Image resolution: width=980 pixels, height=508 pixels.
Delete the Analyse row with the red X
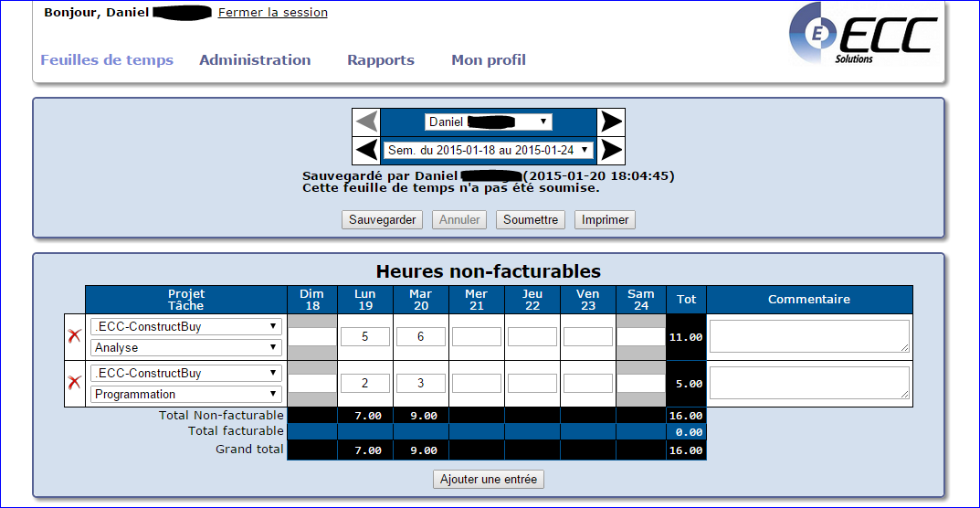tap(74, 336)
